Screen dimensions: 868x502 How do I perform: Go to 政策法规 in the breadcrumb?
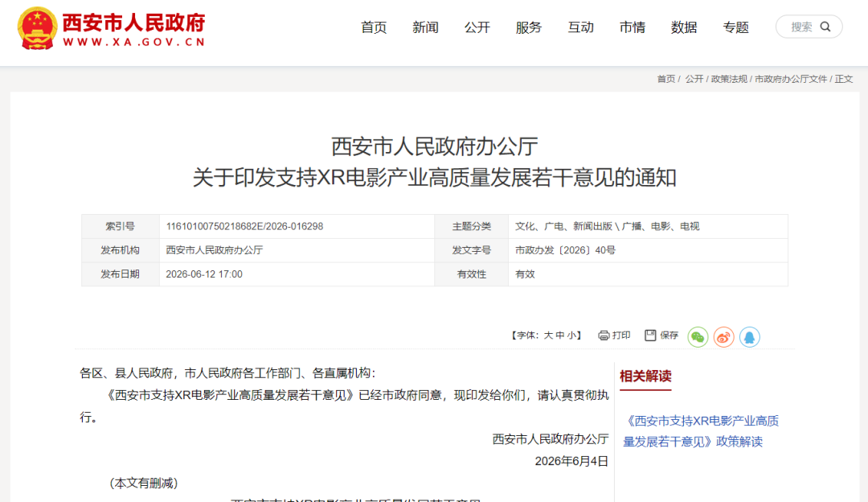[x=729, y=79]
